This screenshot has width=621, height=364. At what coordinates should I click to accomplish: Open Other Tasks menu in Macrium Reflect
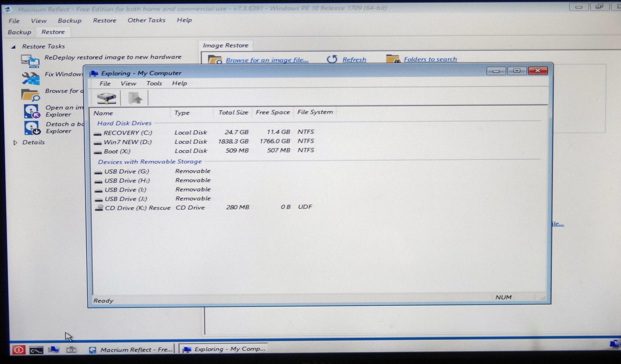click(146, 20)
